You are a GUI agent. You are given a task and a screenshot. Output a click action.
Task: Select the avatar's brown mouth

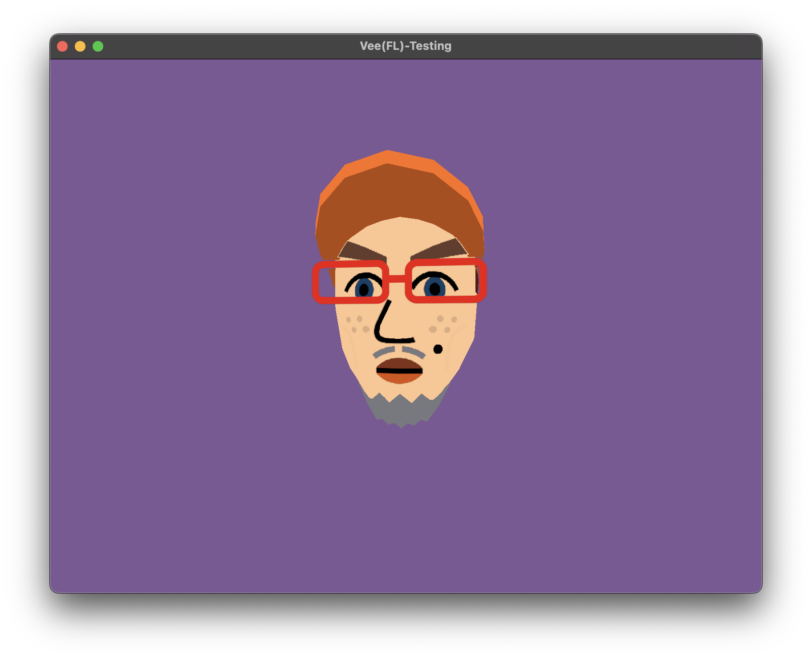(x=399, y=370)
